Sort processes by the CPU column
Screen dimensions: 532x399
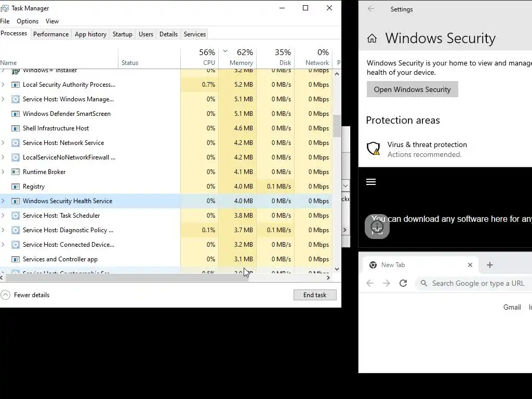pyautogui.click(x=199, y=58)
